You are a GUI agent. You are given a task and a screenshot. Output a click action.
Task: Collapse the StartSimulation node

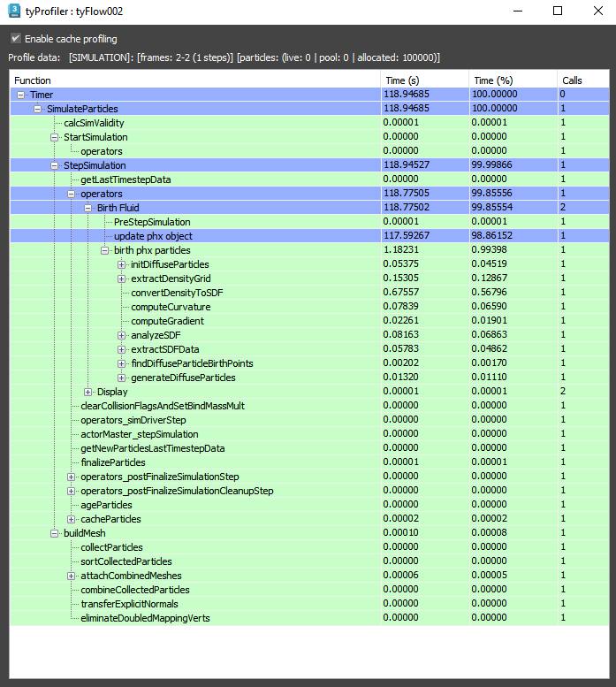[54, 137]
